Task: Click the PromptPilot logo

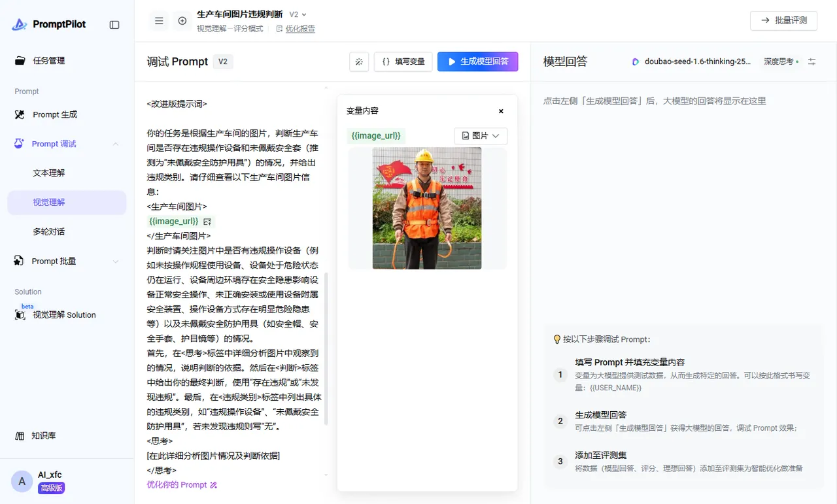Action: (x=49, y=24)
